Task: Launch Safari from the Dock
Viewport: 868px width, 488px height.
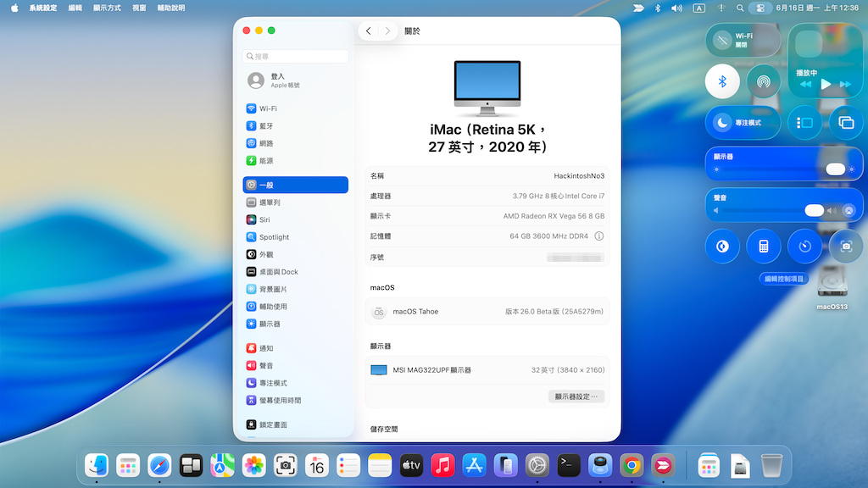Action: [159, 465]
